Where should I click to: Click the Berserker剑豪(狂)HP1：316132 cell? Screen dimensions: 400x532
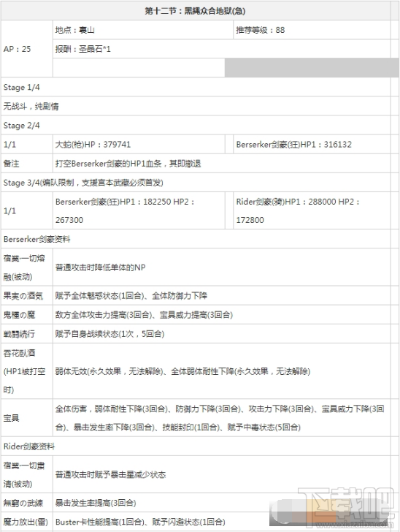pyautogui.click(x=311, y=144)
